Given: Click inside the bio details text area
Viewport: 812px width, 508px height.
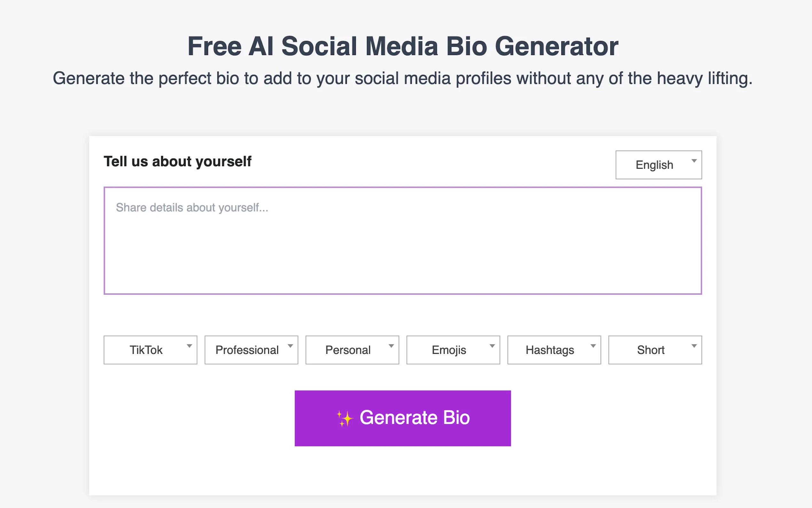Looking at the screenshot, I should click(x=402, y=240).
